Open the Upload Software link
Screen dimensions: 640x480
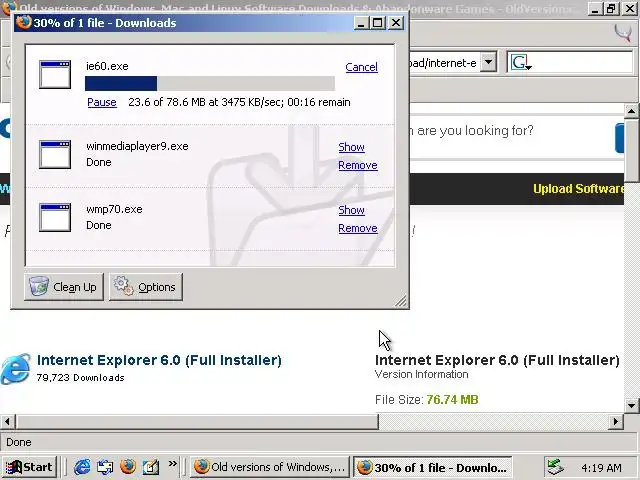[578, 189]
